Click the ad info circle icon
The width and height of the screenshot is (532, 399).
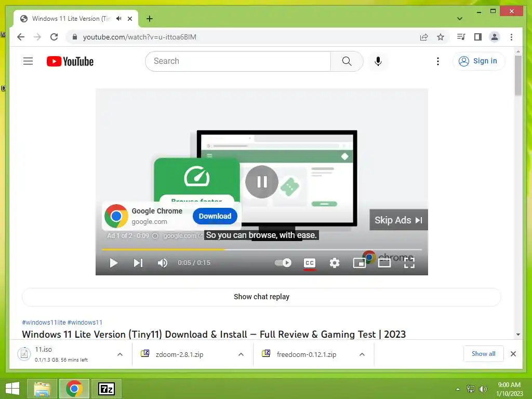155,236
